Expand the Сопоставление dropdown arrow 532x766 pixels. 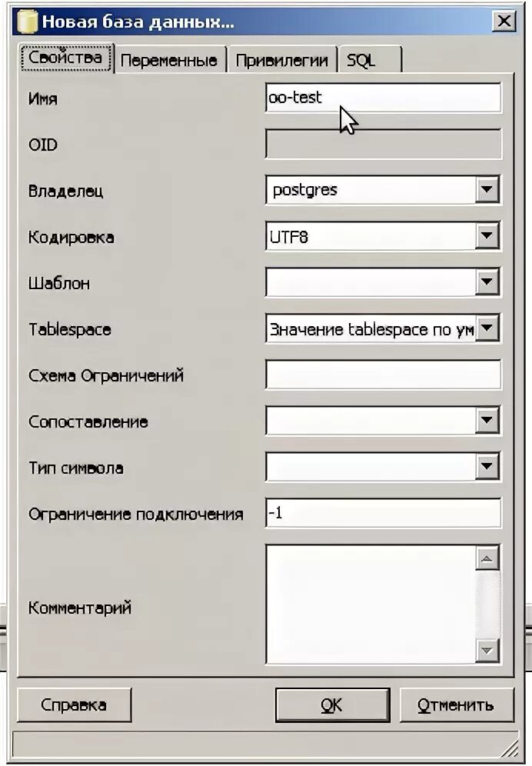pos(487,420)
